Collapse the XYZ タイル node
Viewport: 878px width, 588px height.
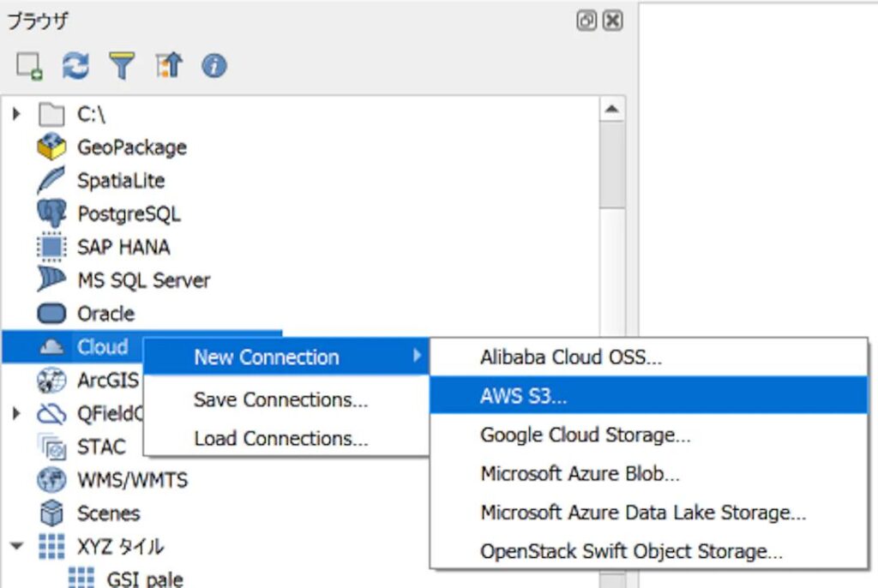coord(17,545)
